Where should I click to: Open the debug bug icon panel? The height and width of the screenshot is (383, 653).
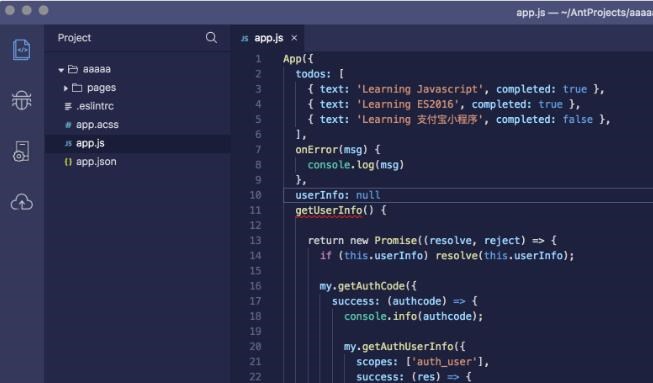point(21,100)
